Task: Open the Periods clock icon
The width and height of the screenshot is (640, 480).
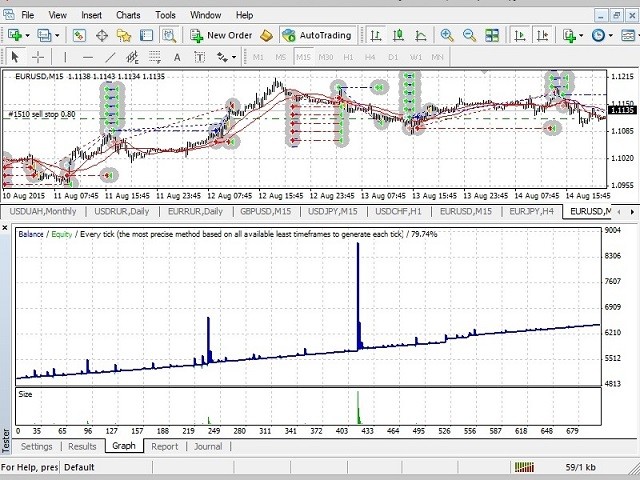Action: tap(598, 36)
